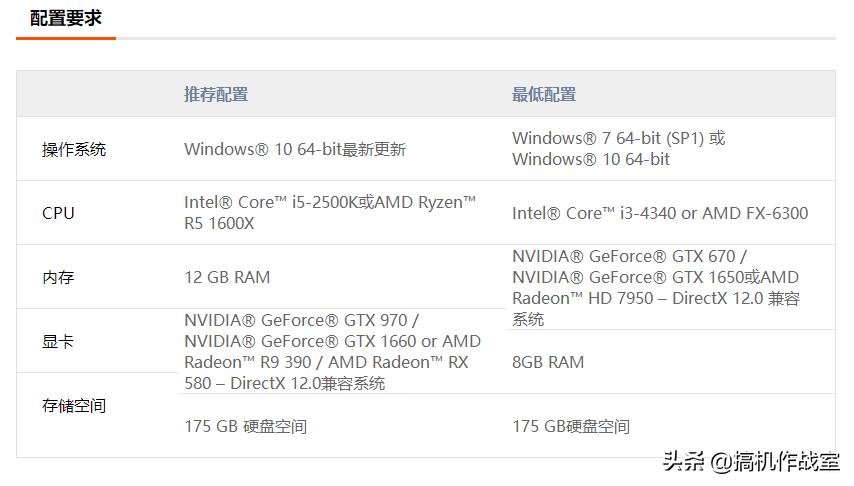
Task: Click the 存储空间 row label
Action: point(74,405)
